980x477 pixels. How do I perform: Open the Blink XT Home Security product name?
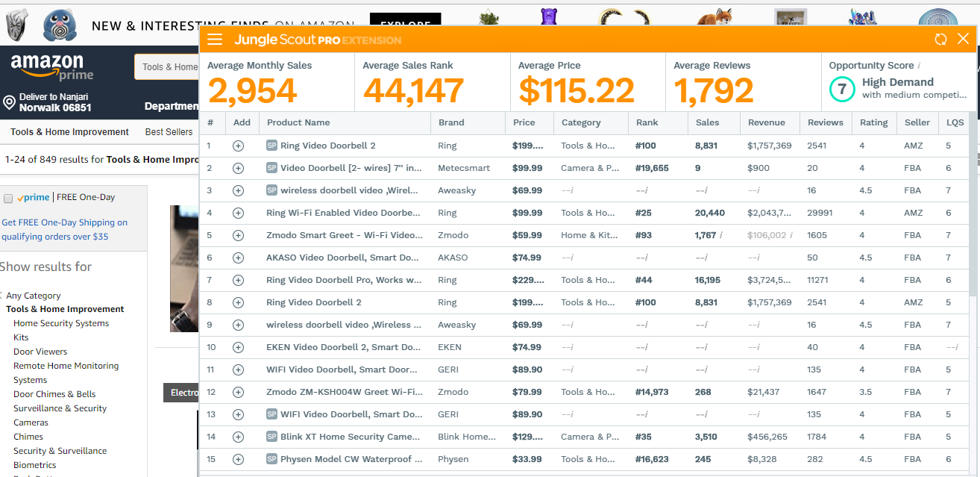pyautogui.click(x=351, y=437)
